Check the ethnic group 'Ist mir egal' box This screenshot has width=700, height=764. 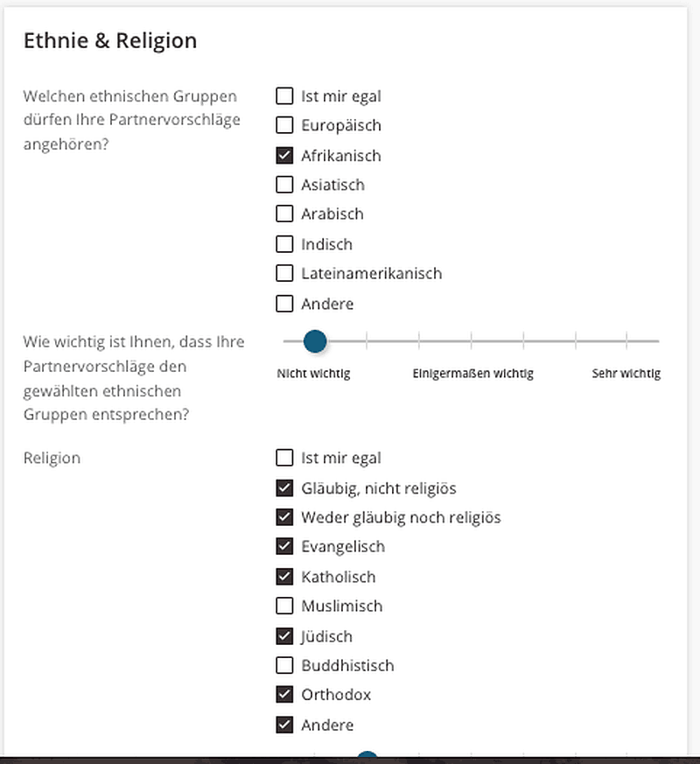tap(284, 96)
